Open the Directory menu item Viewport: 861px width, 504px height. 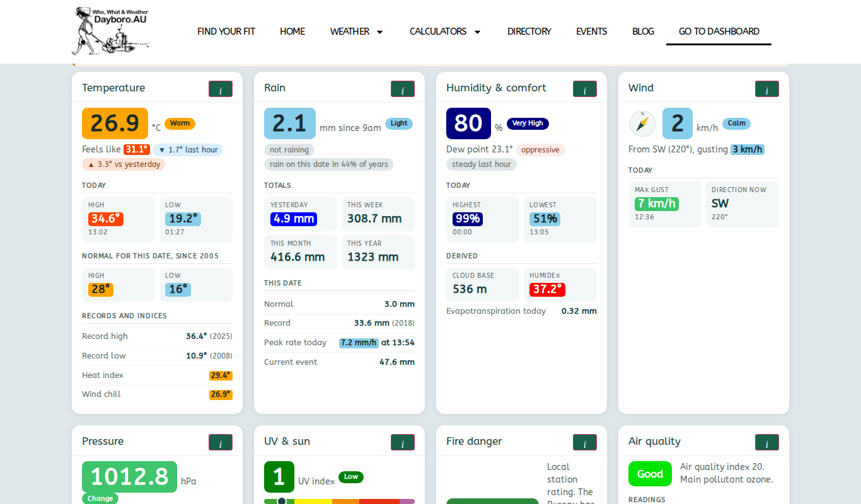pos(529,31)
